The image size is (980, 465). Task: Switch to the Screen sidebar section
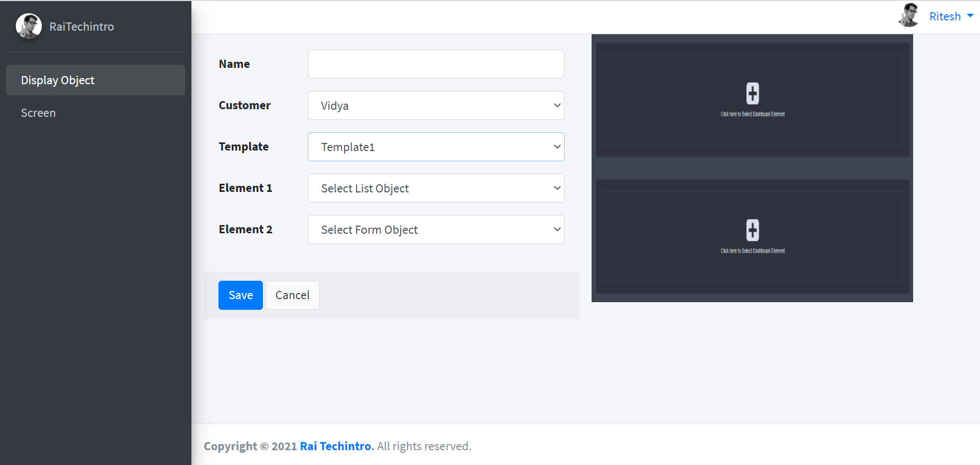pos(38,112)
